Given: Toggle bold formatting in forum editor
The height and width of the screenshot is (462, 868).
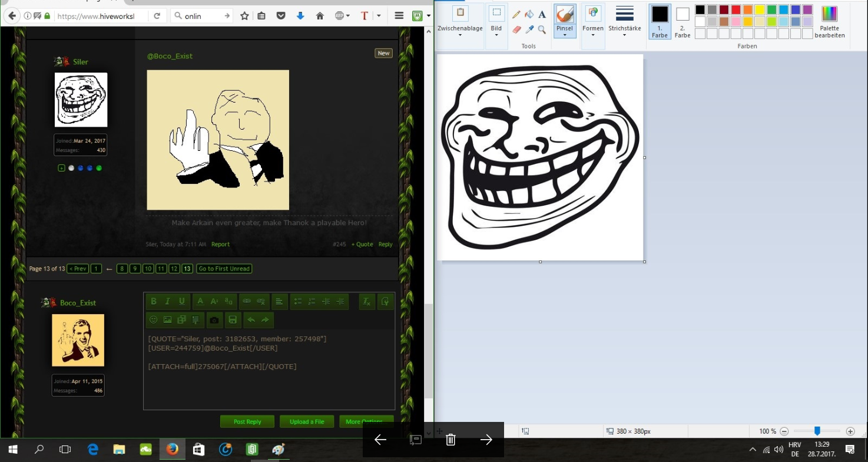Looking at the screenshot, I should 154,301.
